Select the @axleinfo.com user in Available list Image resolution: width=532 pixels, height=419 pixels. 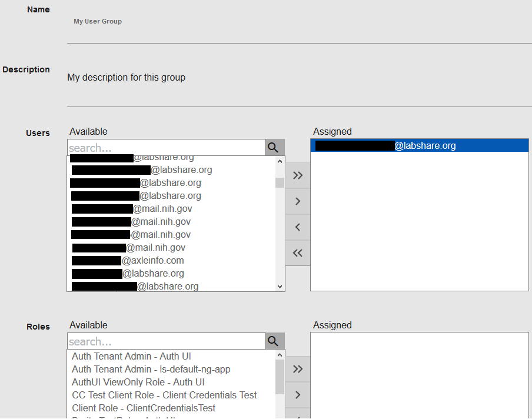(x=171, y=261)
